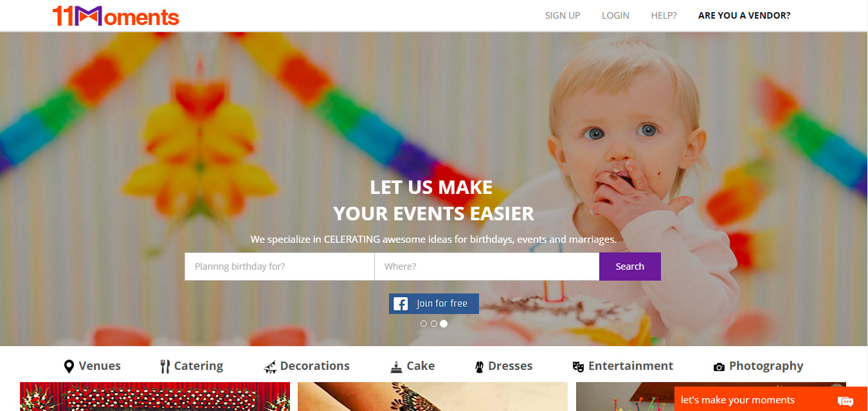Screen dimensions: 868x411
Task: Open the LOGIN menu link
Action: tap(615, 15)
